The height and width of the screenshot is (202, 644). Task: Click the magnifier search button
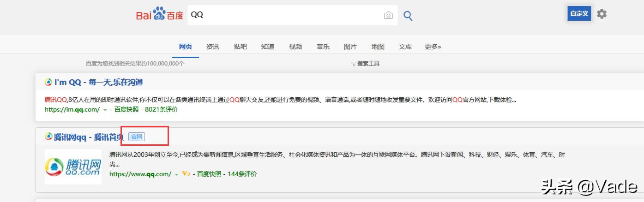tap(408, 16)
